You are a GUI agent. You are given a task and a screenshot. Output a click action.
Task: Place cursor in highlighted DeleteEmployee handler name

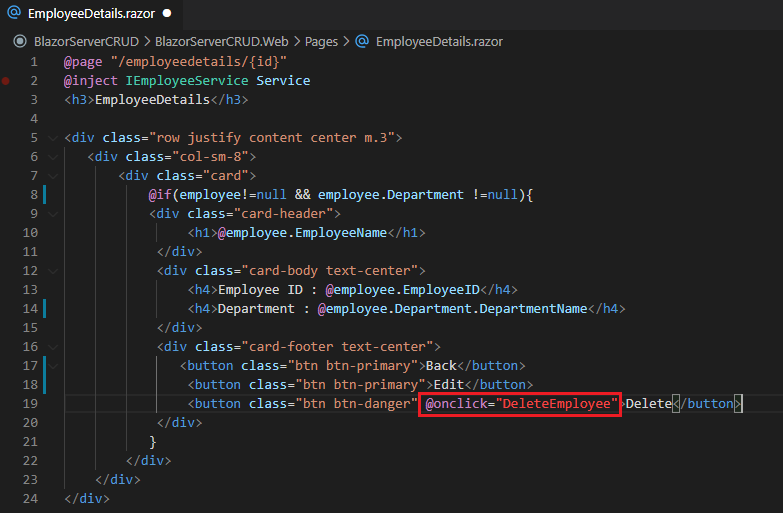click(x=556, y=404)
